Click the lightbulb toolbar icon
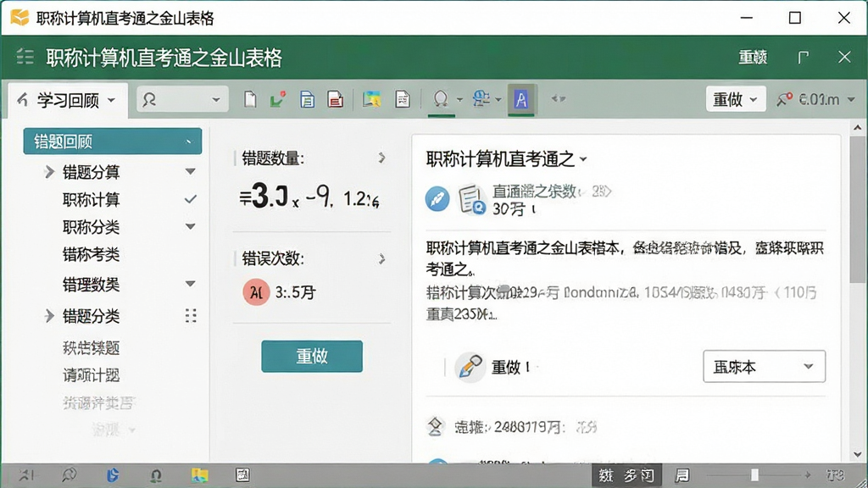The width and height of the screenshot is (868, 488). (441, 100)
